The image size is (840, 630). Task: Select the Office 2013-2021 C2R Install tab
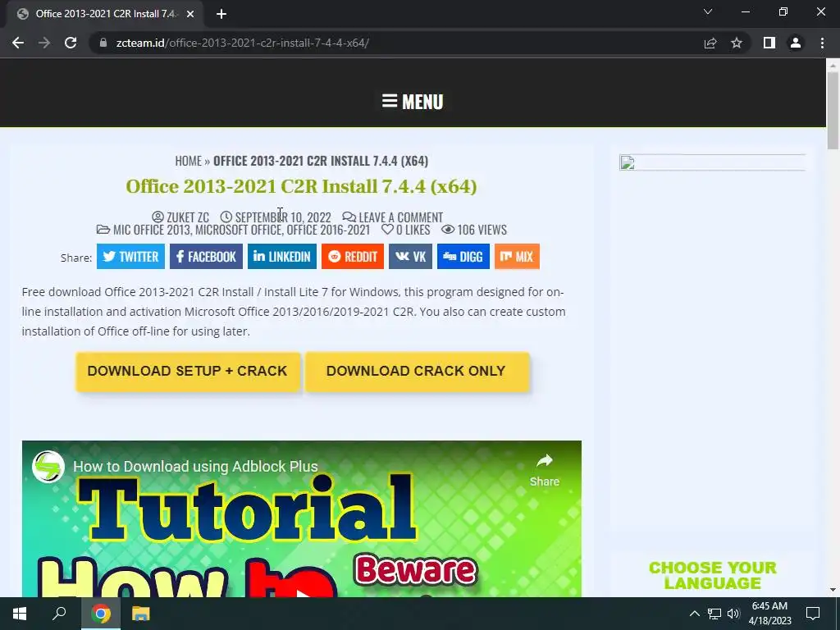[104, 14]
